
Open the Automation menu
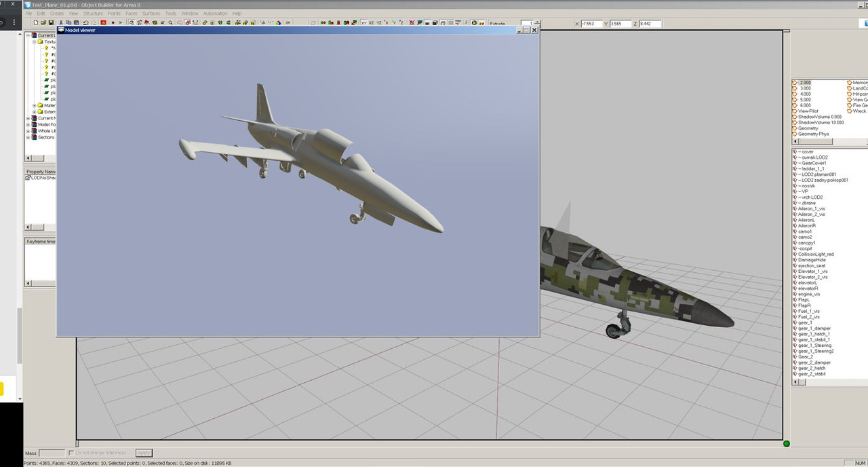tap(216, 14)
